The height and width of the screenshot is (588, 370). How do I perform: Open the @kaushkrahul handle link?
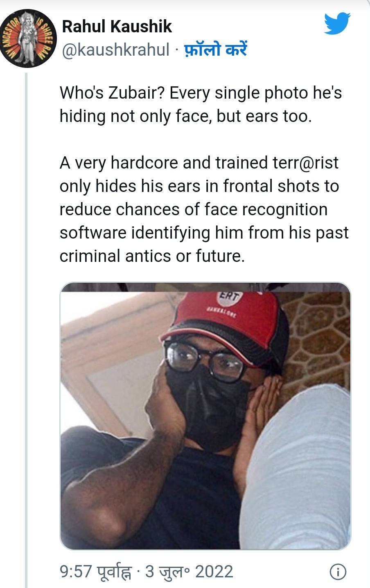click(x=115, y=50)
